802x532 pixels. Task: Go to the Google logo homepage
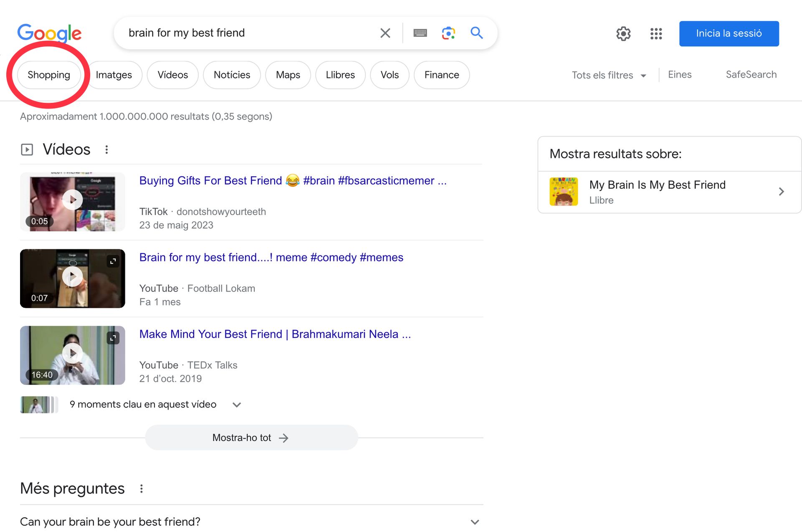49,33
